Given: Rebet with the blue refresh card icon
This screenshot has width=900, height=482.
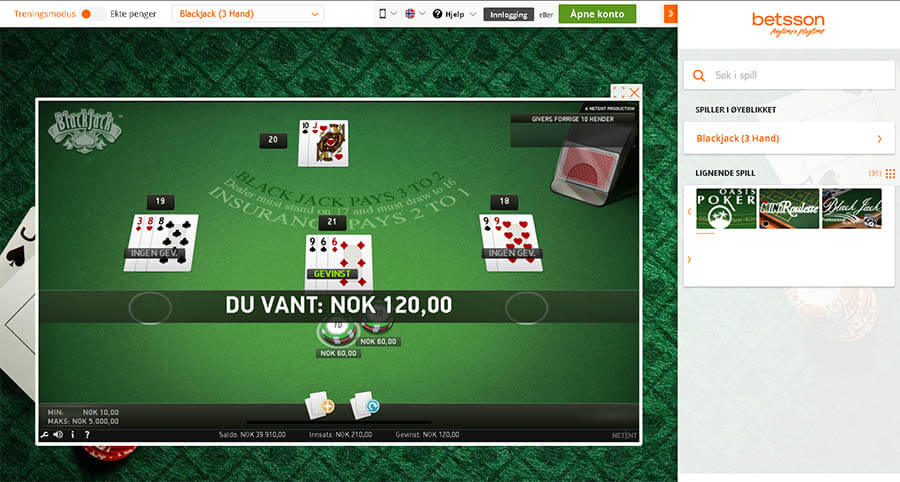Looking at the screenshot, I should click(364, 405).
